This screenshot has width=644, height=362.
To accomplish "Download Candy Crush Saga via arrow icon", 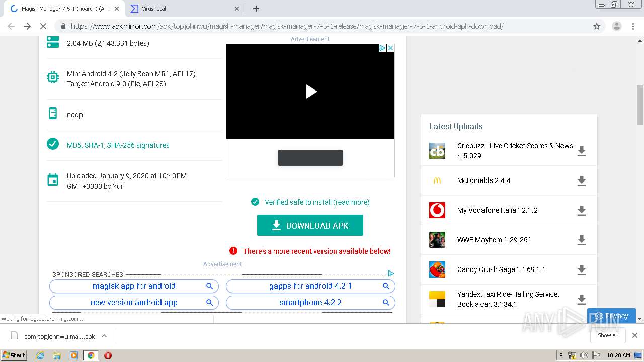I will click(x=582, y=270).
